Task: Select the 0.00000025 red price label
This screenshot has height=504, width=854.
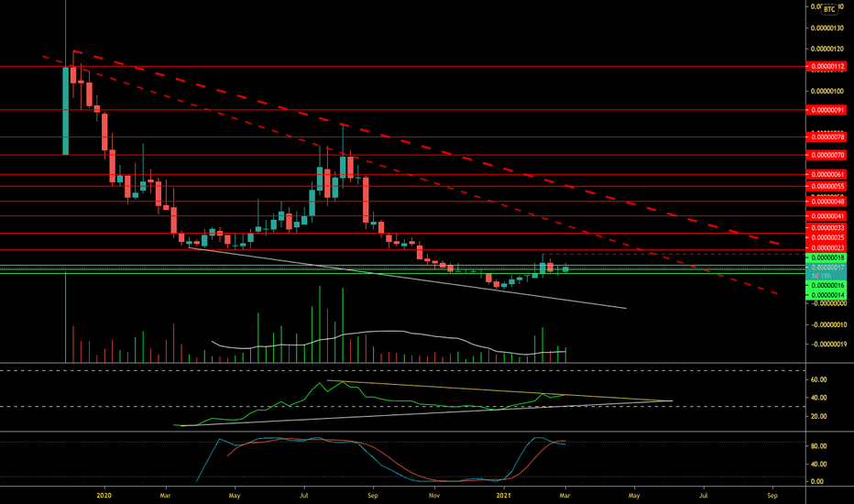Action: [x=826, y=237]
